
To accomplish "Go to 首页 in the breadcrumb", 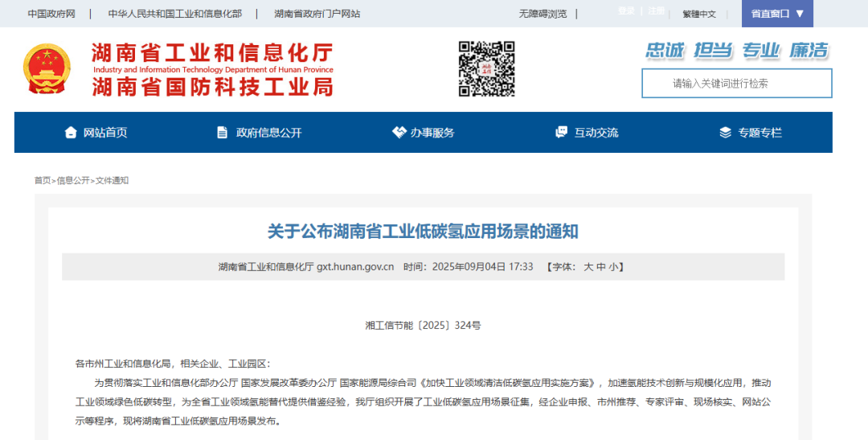I will click(x=43, y=181).
